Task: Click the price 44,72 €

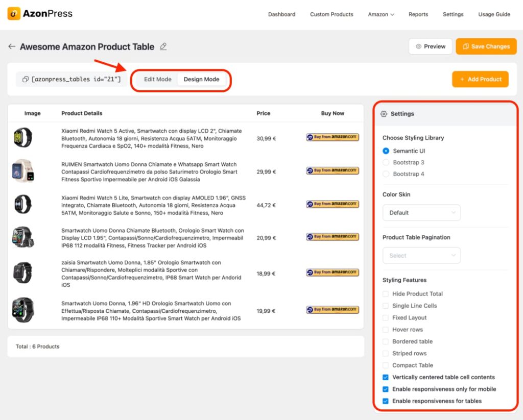Action: tap(266, 205)
